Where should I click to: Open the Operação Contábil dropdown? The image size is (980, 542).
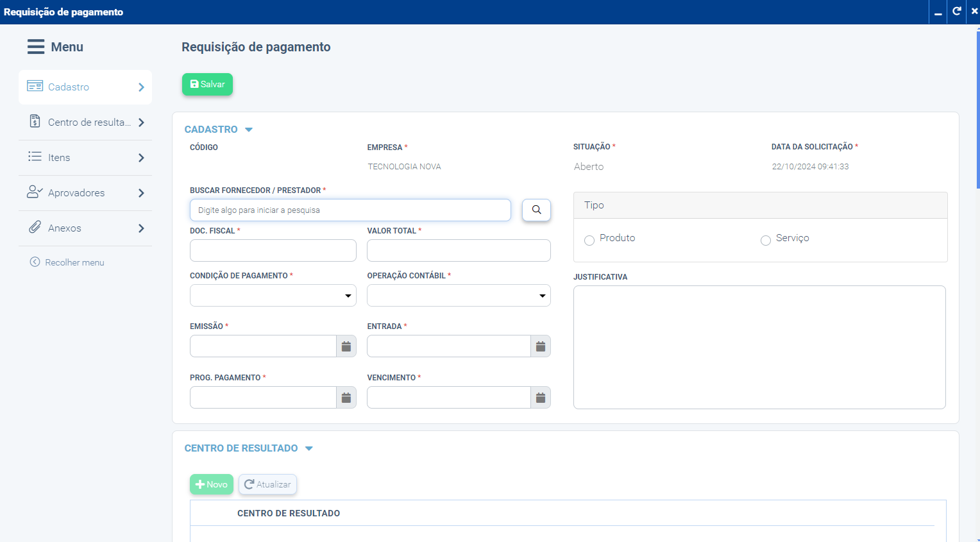[x=459, y=296]
